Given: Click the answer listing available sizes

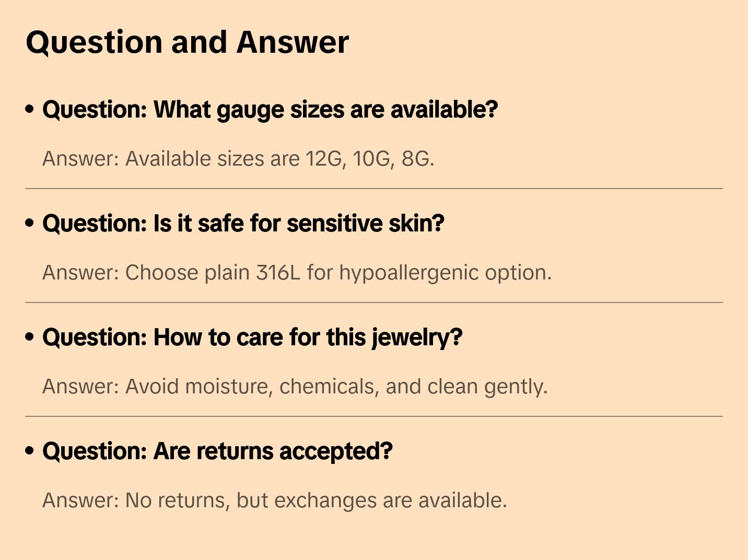Looking at the screenshot, I should 238,159.
